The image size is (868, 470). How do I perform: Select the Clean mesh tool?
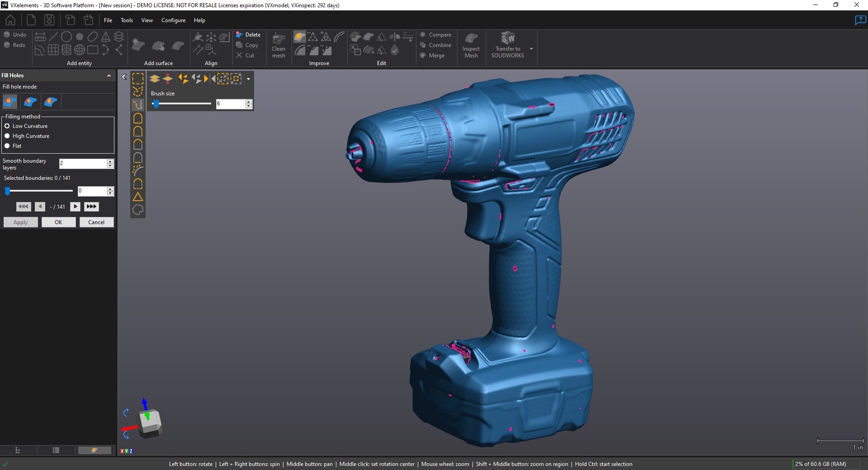click(x=278, y=45)
